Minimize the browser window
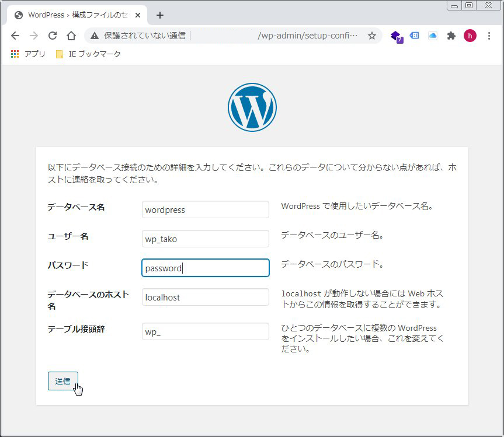 454,5
